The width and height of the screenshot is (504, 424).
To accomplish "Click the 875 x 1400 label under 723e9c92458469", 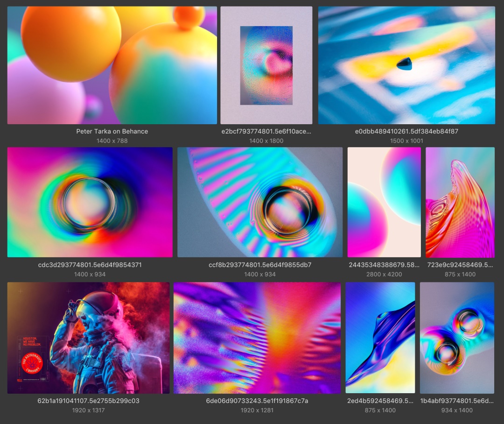I will pos(460,275).
